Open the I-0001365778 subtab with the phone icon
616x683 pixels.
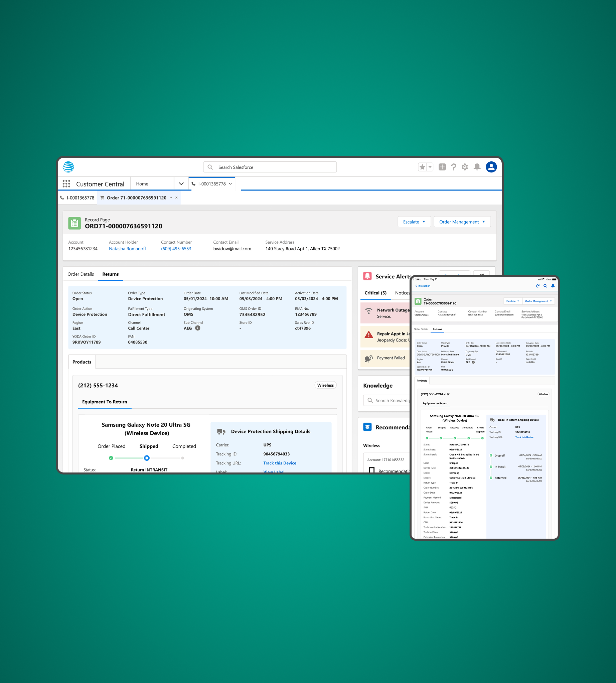pos(77,198)
